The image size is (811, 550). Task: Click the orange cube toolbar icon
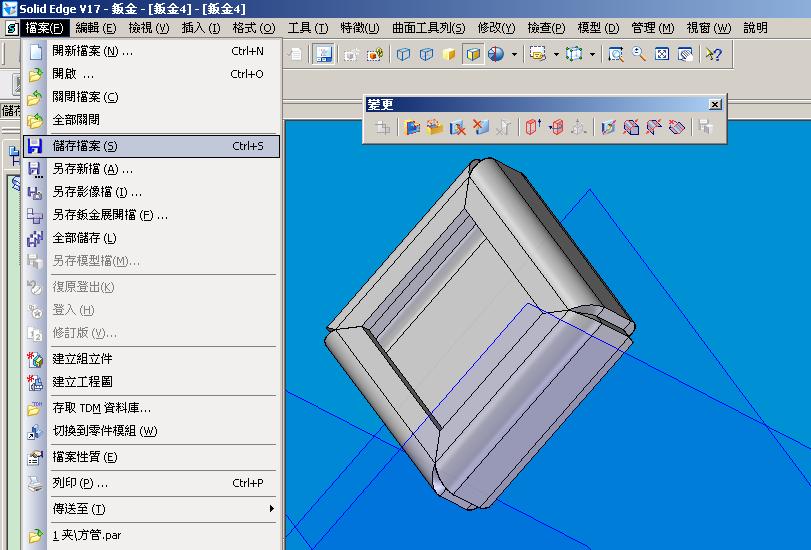pyautogui.click(x=374, y=54)
